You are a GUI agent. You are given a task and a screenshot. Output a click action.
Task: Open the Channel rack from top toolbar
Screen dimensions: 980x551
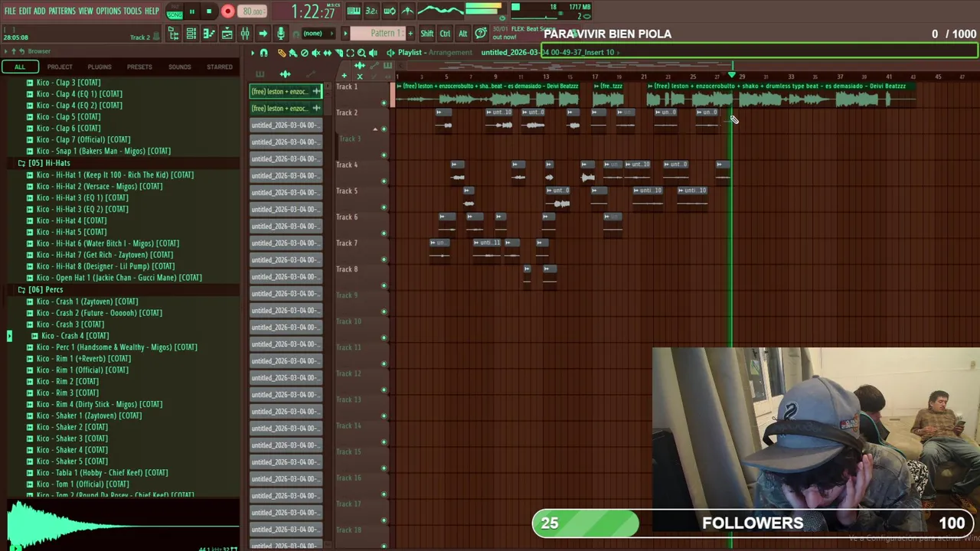(x=191, y=34)
